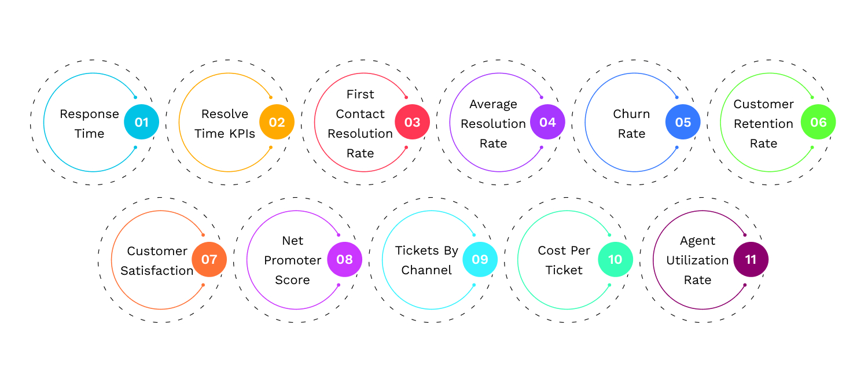The height and width of the screenshot is (383, 868).
Task: Click the red 03 number badge
Action: click(x=413, y=122)
